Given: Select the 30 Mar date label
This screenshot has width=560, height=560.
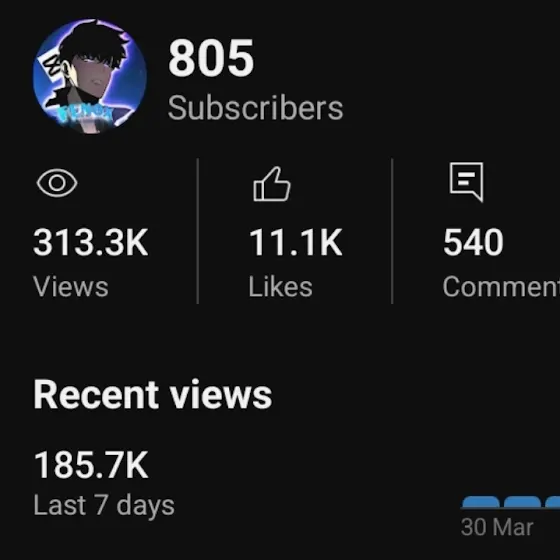Looking at the screenshot, I should pyautogui.click(x=497, y=527).
